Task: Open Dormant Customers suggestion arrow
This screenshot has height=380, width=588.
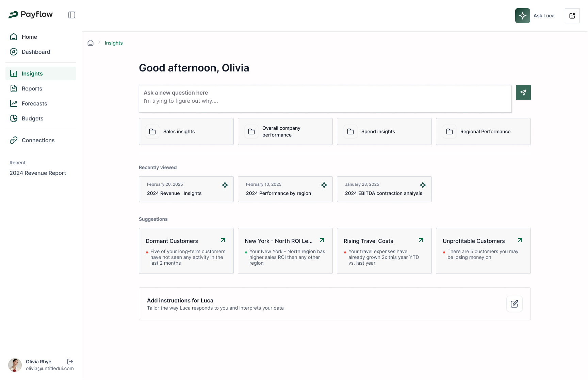Action: pyautogui.click(x=223, y=241)
